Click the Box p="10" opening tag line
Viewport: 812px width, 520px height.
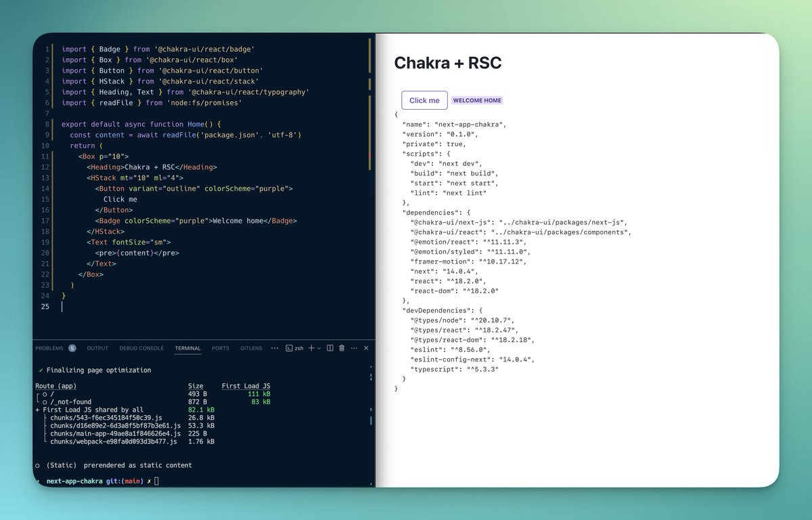click(x=103, y=156)
